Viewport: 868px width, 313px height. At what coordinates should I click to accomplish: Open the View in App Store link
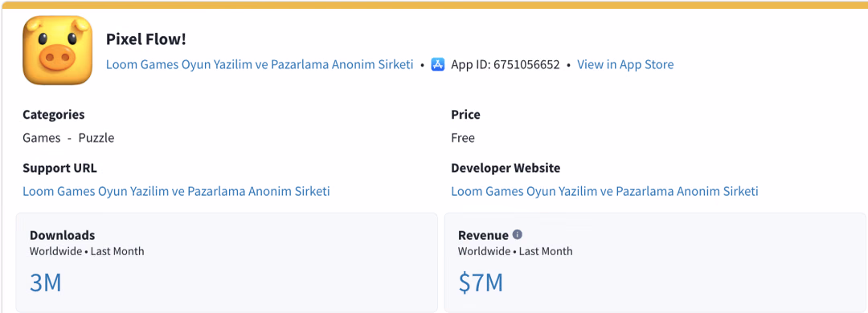[625, 65]
